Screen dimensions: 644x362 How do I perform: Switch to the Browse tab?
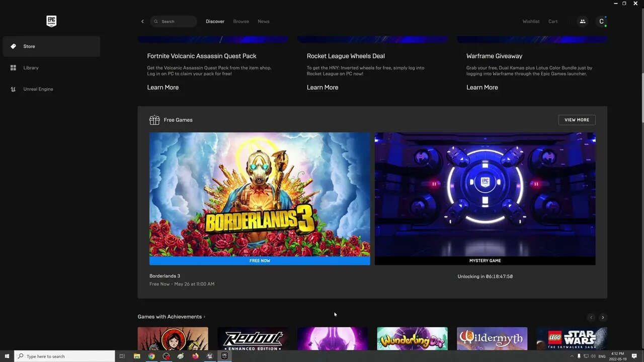[x=241, y=22]
